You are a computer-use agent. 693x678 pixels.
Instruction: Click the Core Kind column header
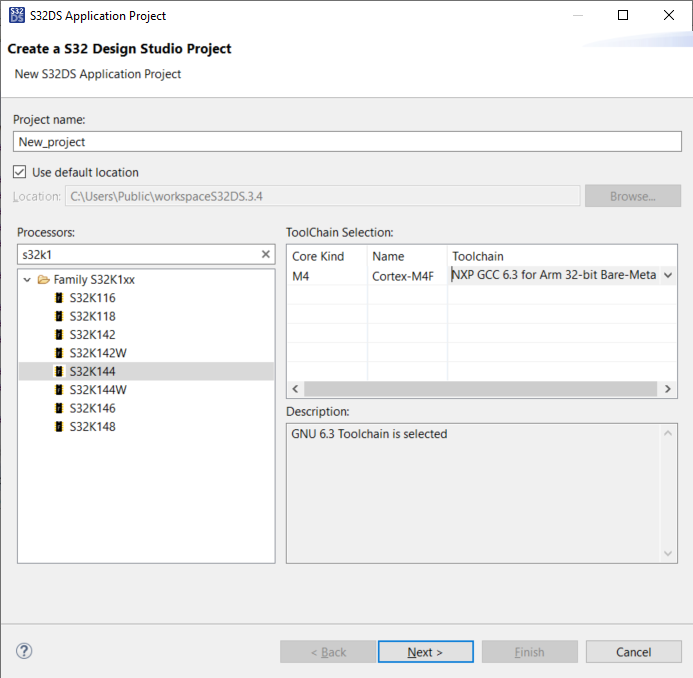point(318,257)
